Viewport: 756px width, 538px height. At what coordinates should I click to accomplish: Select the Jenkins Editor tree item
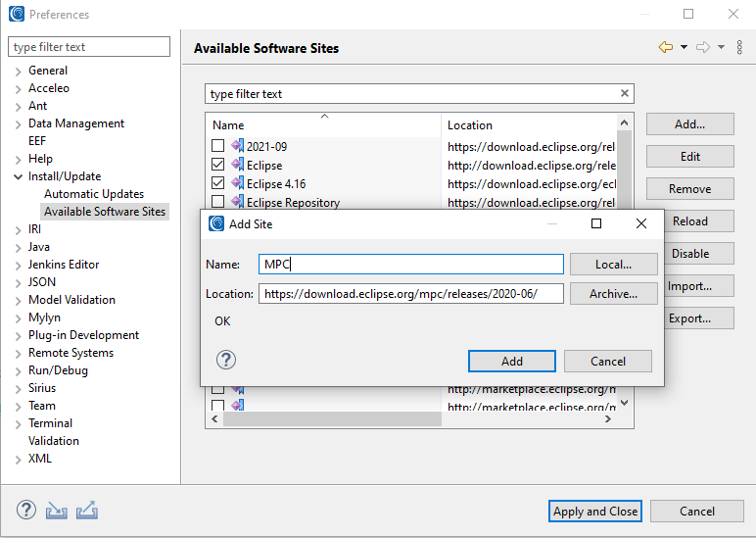(64, 265)
